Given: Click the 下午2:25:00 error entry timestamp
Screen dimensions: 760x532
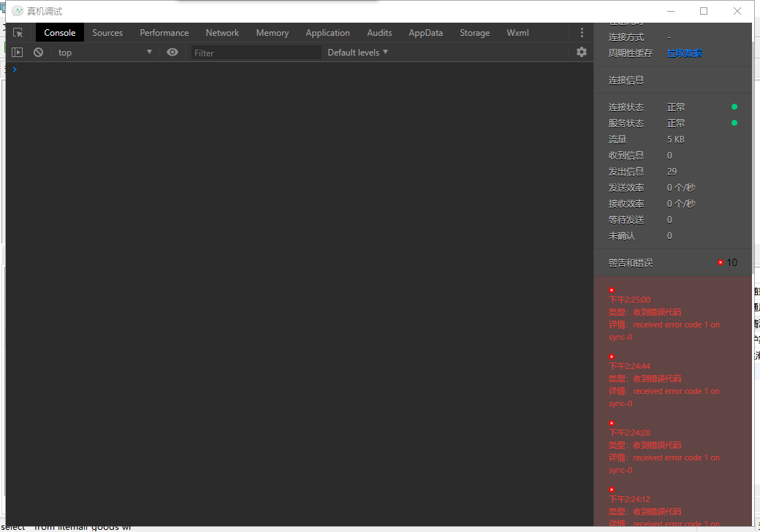Looking at the screenshot, I should (630, 300).
